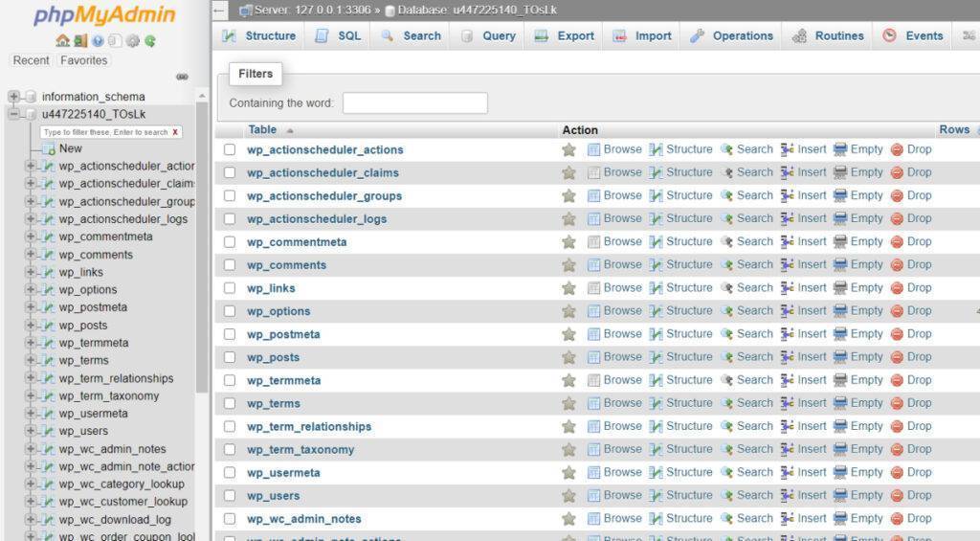Clear the sidebar table filter with red X

[x=175, y=132]
